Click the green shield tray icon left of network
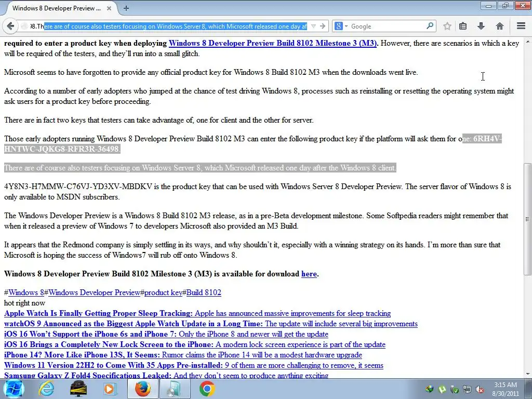532x399 pixels. click(455, 389)
